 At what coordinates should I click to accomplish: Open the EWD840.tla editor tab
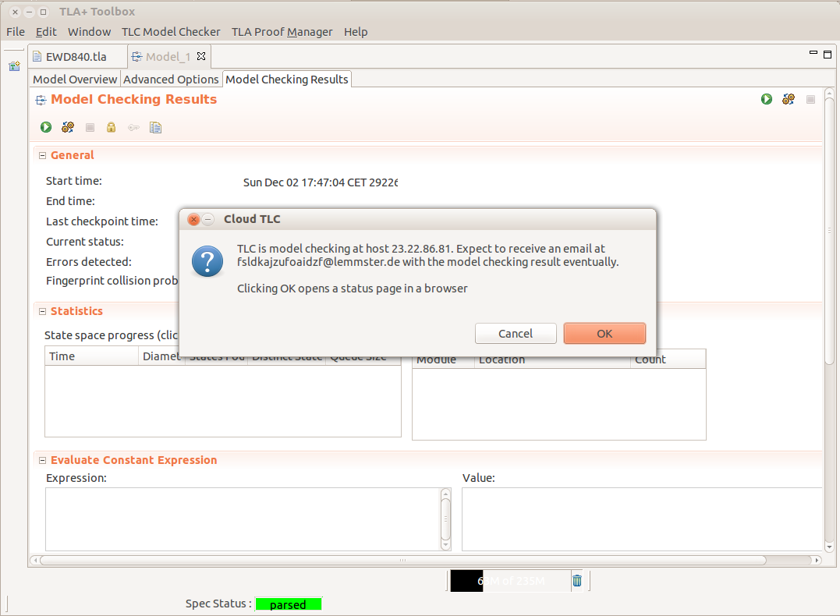point(76,57)
